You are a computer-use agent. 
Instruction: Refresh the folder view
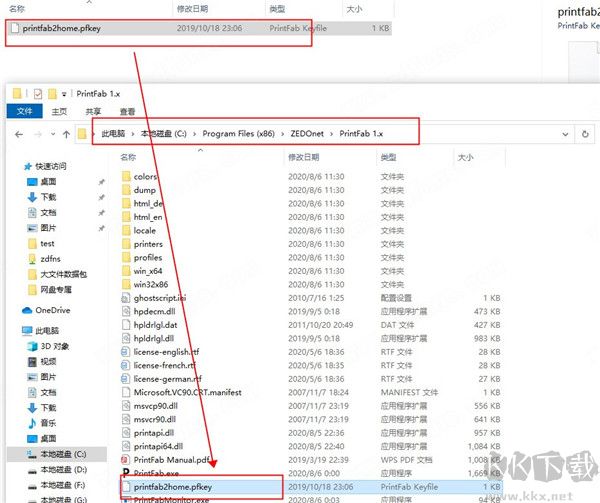pos(585,134)
